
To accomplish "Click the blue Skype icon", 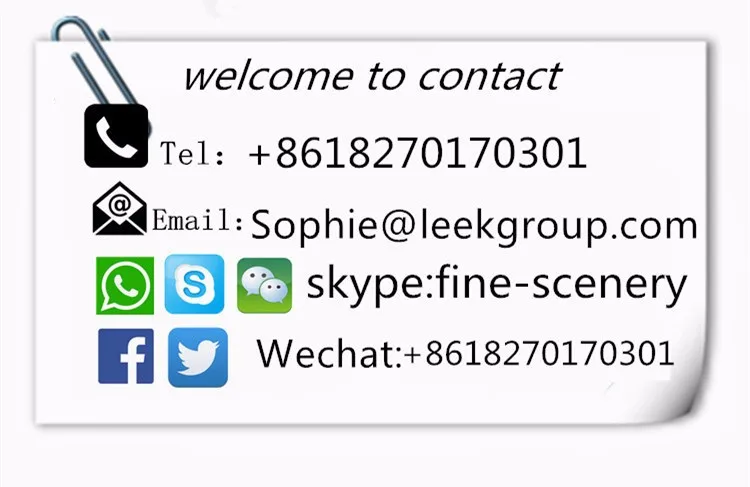I will 194,284.
